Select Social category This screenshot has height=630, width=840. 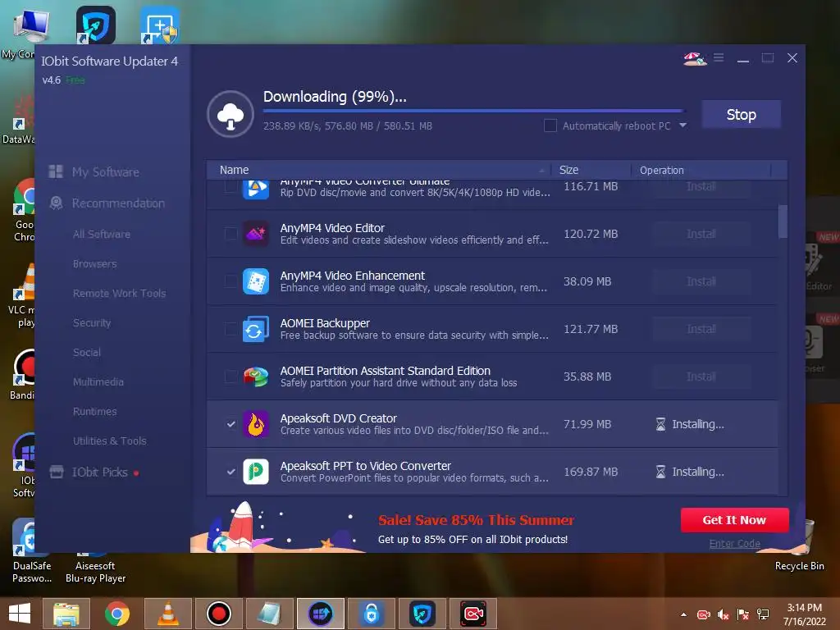pos(87,352)
